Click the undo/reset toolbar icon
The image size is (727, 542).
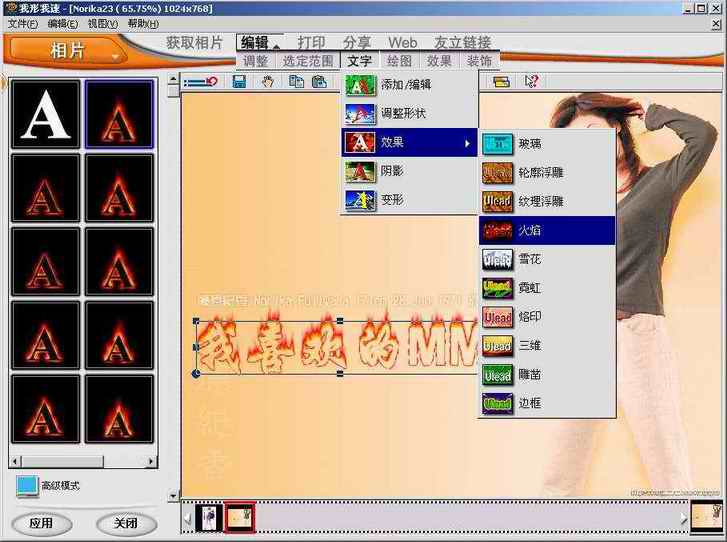(201, 82)
